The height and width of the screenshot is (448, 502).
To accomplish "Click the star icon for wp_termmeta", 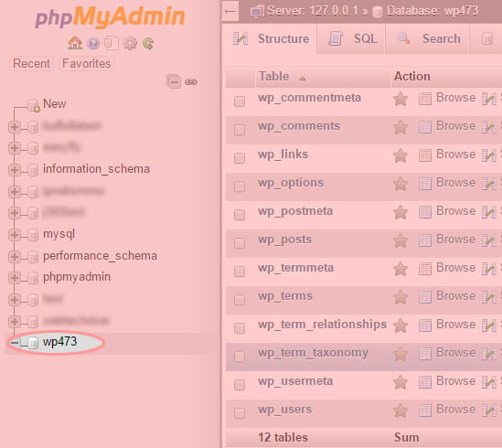I will click(x=401, y=269).
